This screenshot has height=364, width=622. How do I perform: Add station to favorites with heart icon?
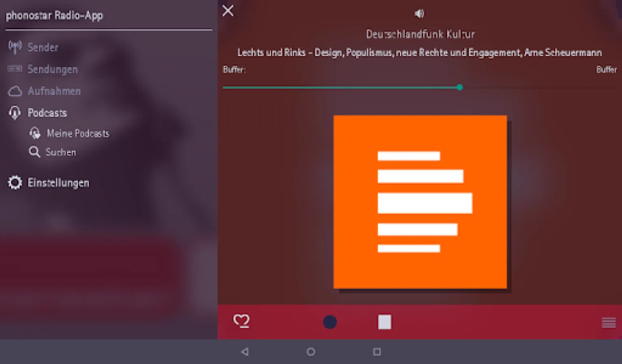point(241,322)
